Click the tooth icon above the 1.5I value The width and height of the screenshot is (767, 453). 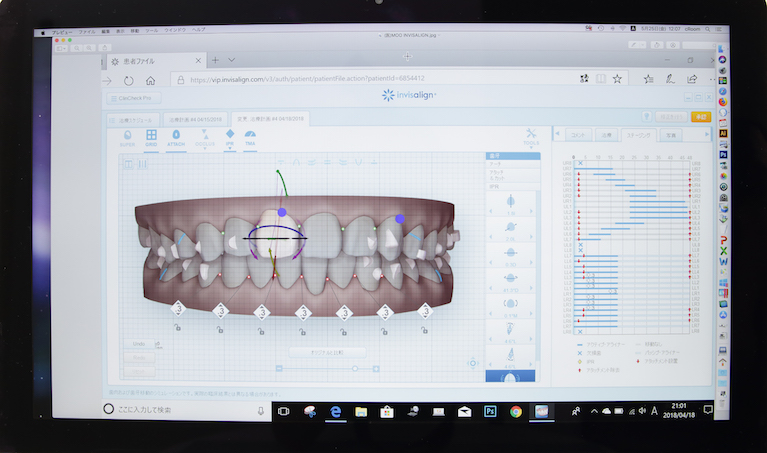[511, 201]
